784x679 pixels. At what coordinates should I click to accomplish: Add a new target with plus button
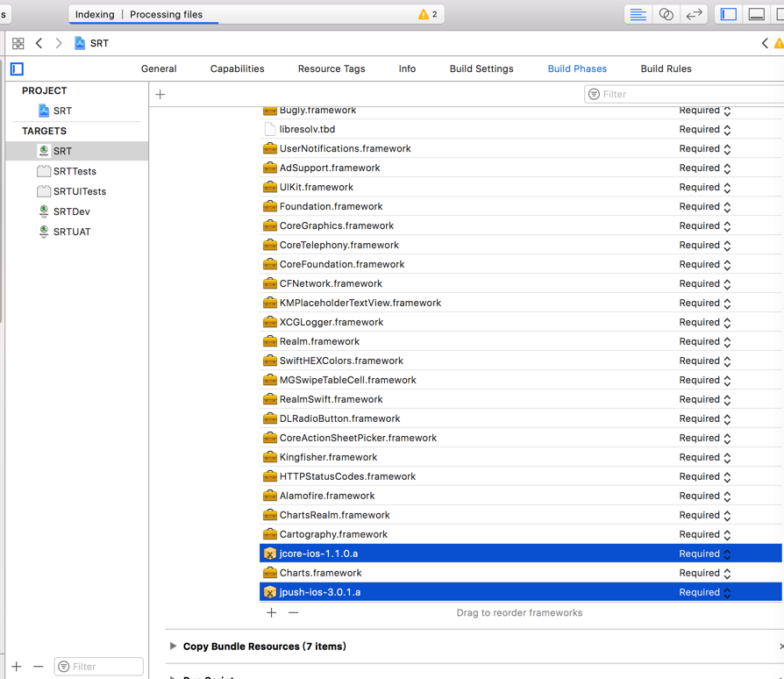17,667
